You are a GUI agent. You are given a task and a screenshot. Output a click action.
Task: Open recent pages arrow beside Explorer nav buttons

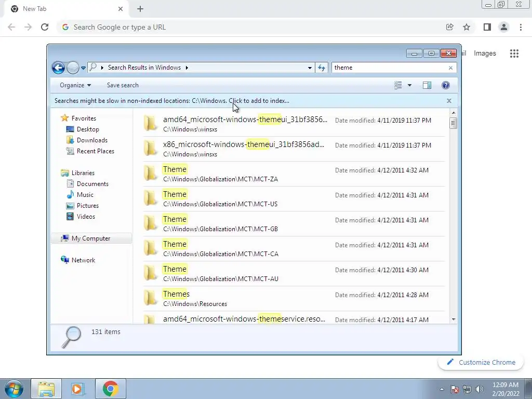point(83,68)
